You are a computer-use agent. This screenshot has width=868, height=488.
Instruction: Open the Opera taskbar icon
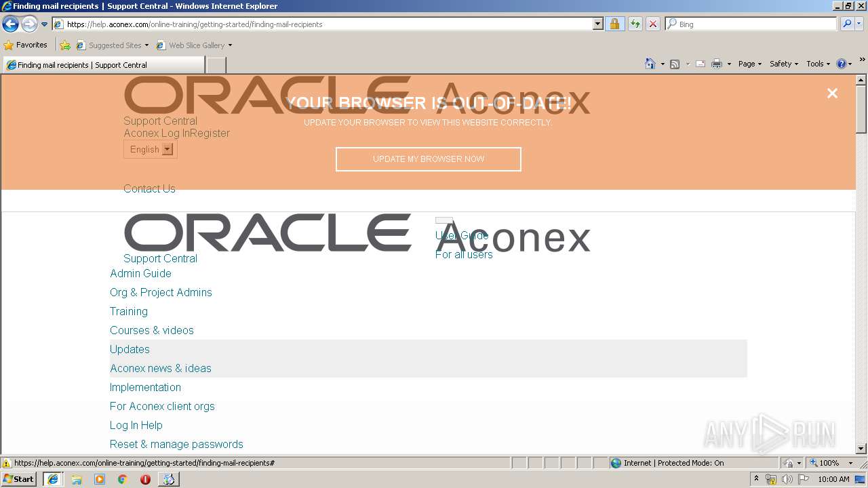coord(145,479)
